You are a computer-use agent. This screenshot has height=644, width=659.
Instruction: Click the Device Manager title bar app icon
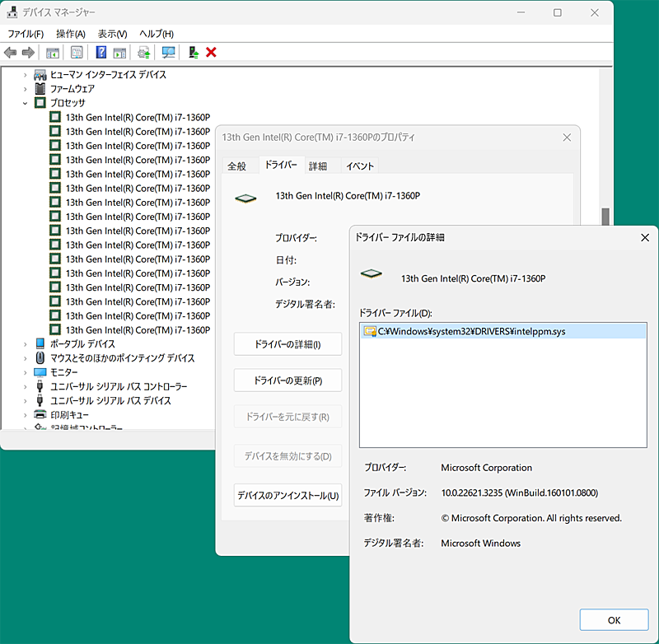(x=12, y=12)
